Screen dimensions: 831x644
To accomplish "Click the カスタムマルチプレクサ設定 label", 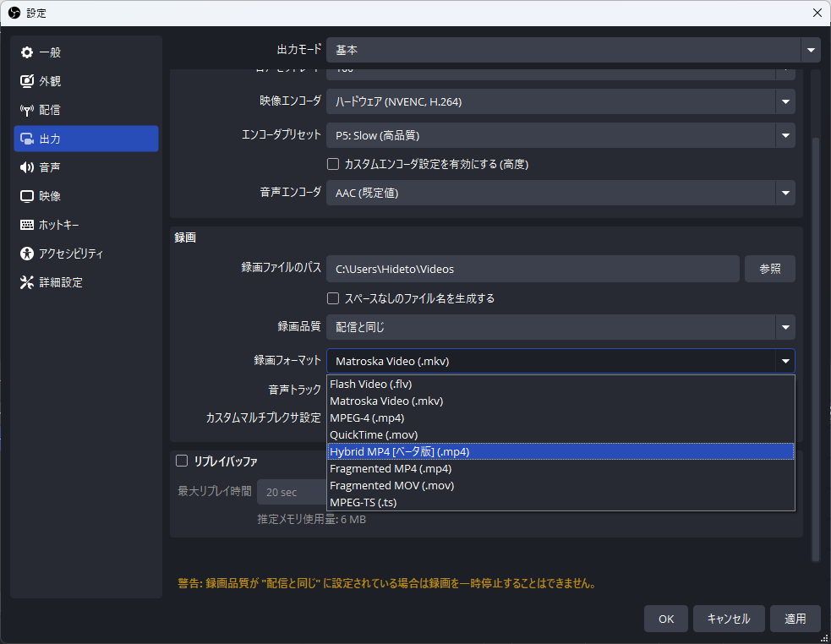I will 264,418.
